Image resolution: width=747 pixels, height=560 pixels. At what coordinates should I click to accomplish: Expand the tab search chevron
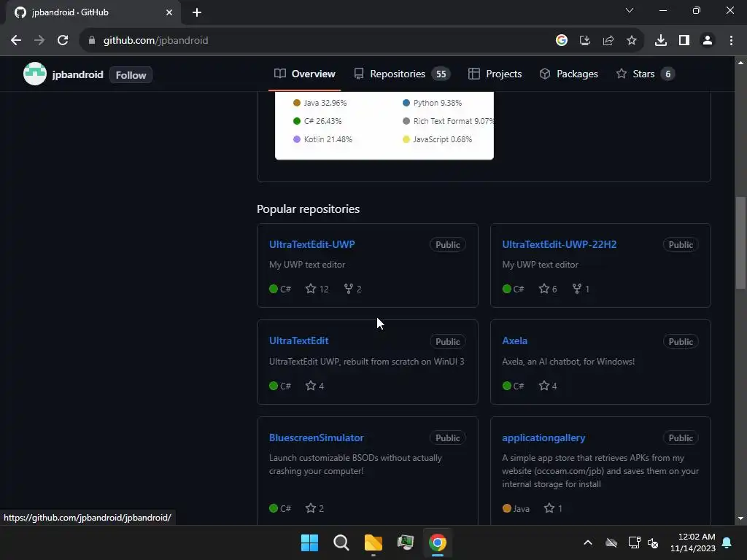coord(630,10)
